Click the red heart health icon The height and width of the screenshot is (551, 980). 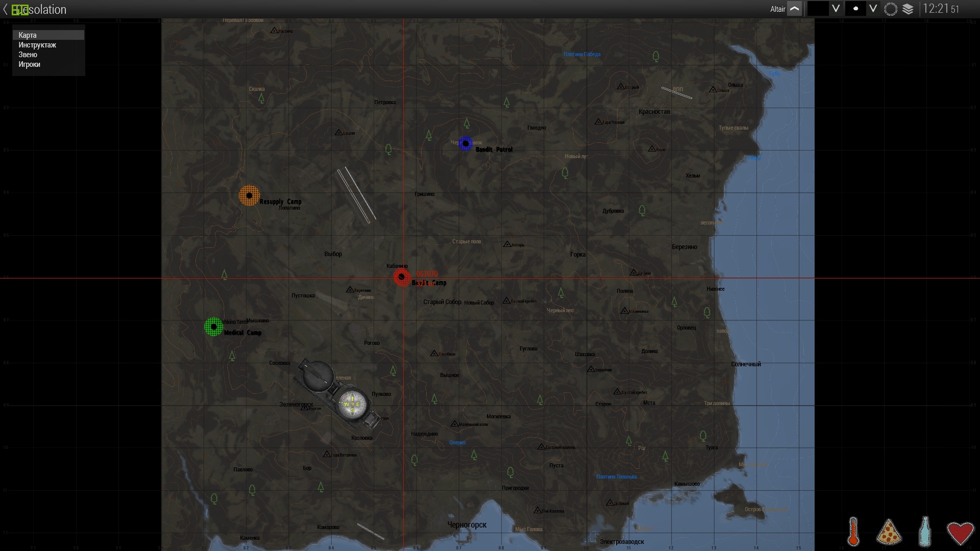961,533
